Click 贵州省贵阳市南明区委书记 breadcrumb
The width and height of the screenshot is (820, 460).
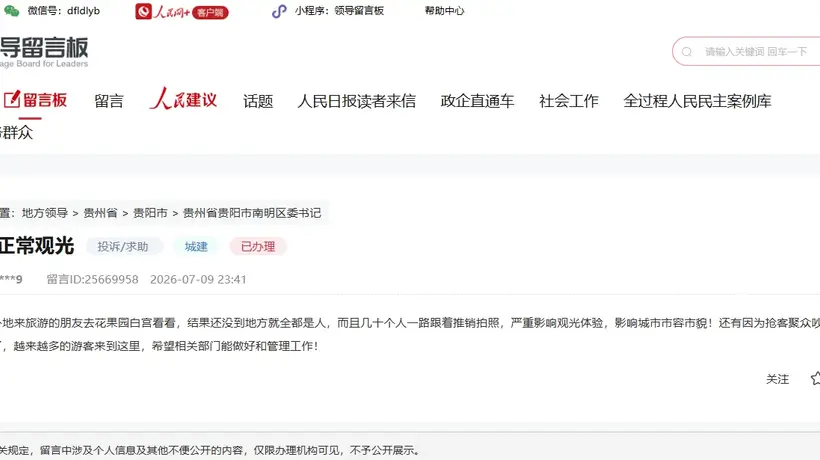(252, 213)
